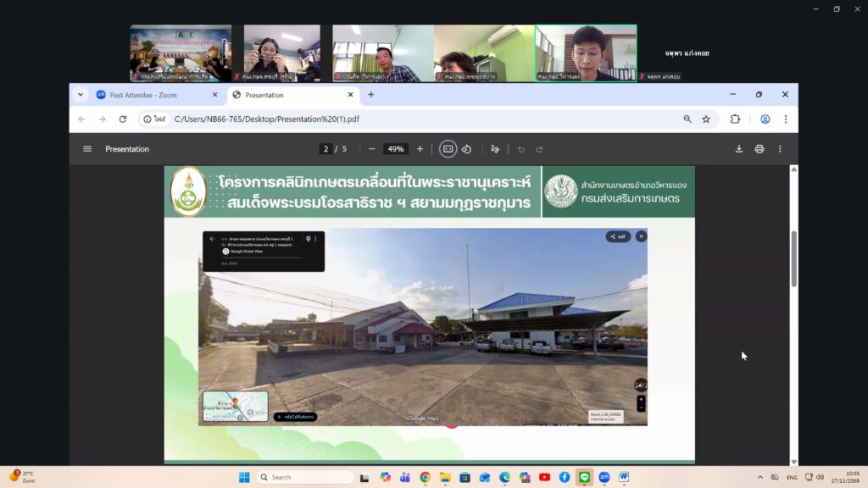Print the Presentation PDF

(759, 149)
